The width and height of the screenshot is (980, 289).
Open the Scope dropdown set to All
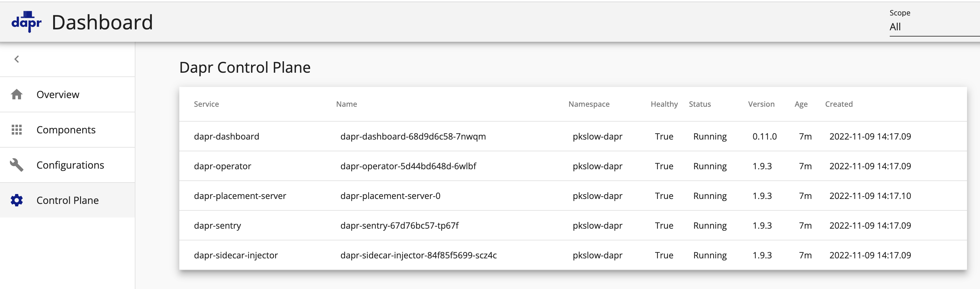coord(934,27)
